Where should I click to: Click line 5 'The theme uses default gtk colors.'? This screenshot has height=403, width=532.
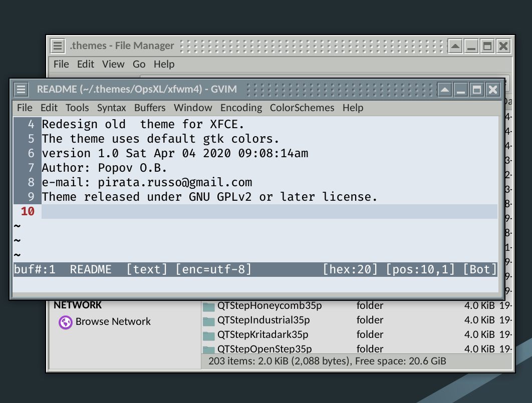[x=160, y=139]
